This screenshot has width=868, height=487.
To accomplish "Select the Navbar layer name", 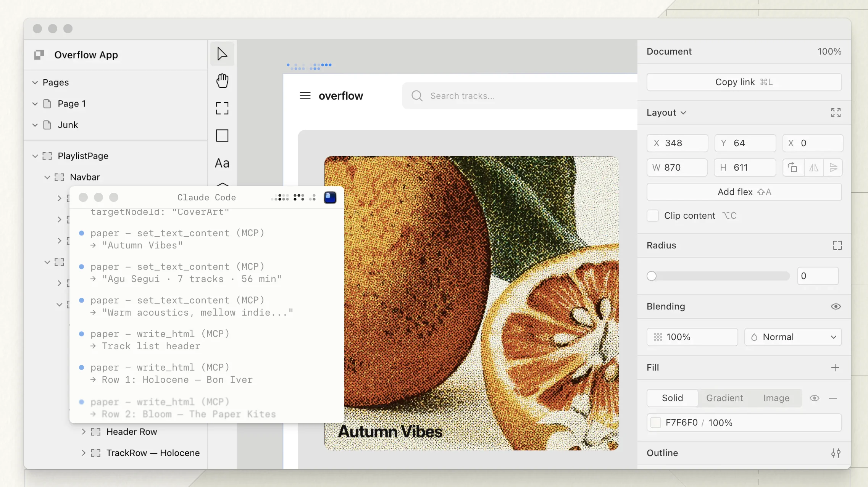I will [x=85, y=177].
